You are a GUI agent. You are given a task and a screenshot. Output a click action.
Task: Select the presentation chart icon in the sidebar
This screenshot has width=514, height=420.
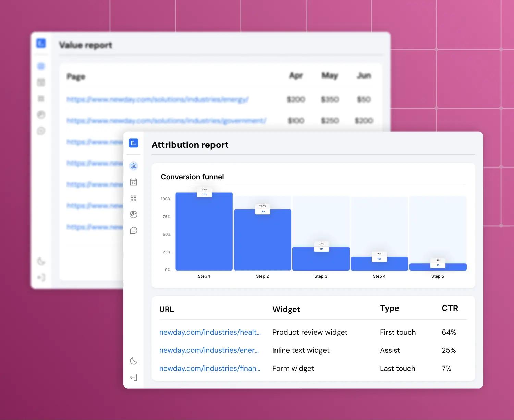[x=134, y=166]
